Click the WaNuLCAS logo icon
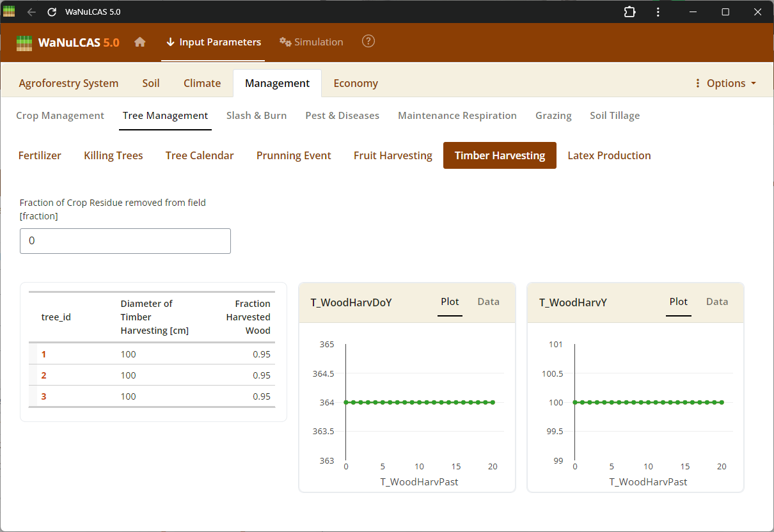 [24, 43]
